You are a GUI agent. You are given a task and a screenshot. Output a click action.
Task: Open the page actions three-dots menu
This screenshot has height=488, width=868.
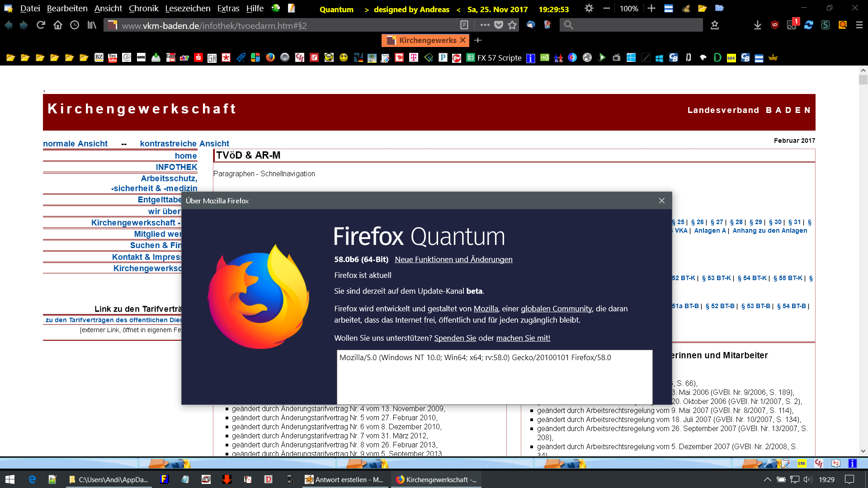pyautogui.click(x=485, y=25)
